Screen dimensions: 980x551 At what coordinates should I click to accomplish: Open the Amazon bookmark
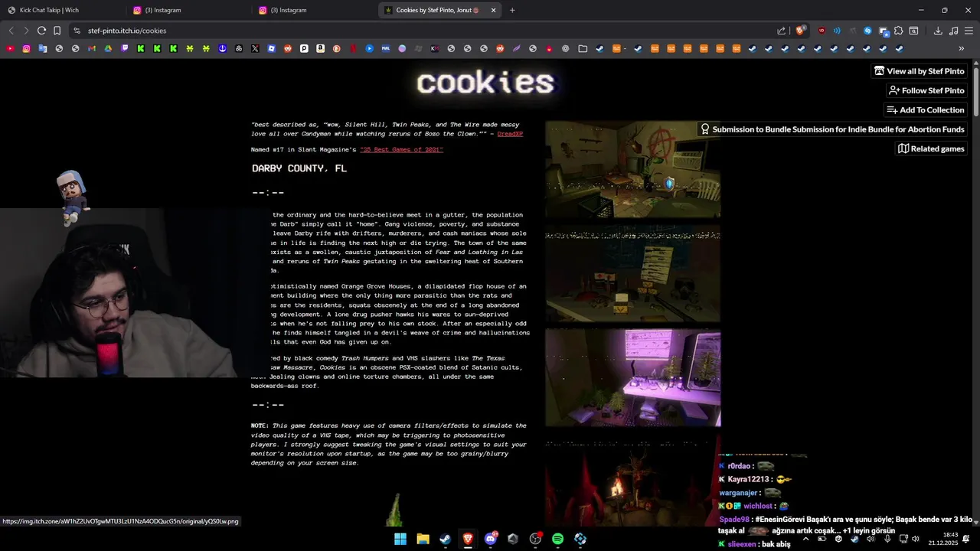point(320,48)
